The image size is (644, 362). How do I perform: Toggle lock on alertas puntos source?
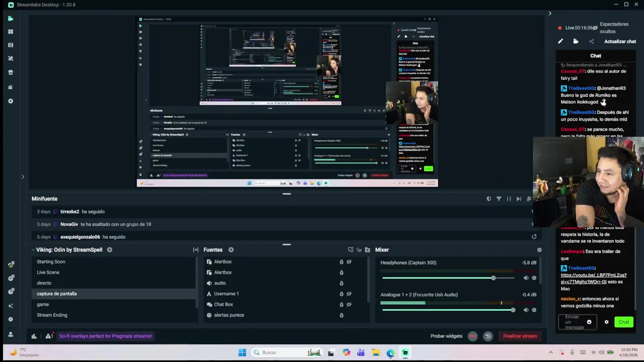pyautogui.click(x=341, y=315)
